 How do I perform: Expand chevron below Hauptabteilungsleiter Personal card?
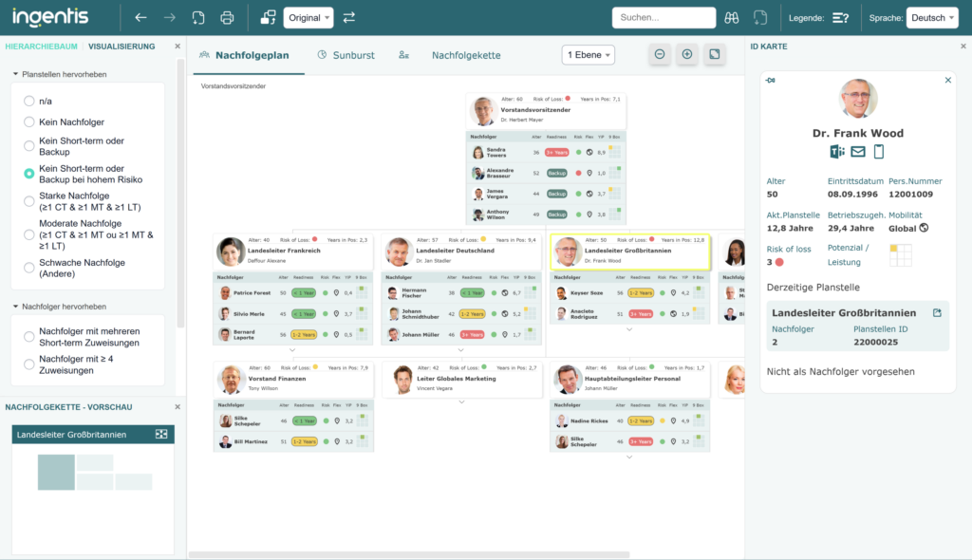[629, 457]
